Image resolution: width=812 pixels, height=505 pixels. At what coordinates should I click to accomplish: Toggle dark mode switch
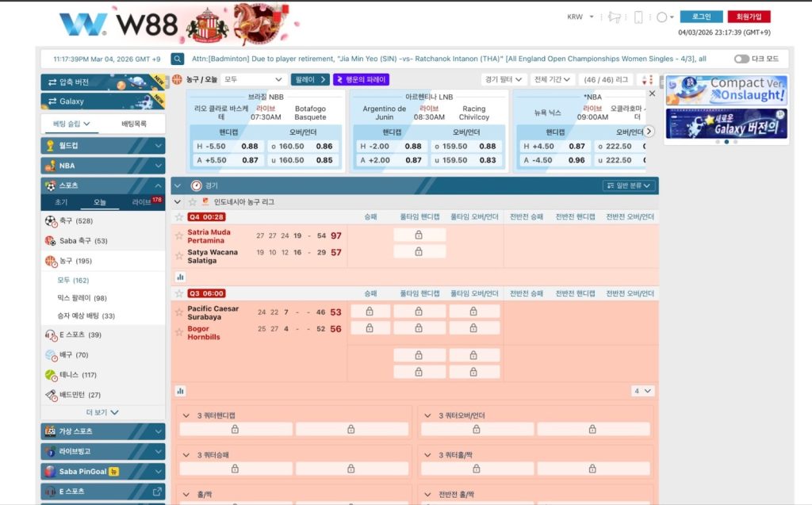pyautogui.click(x=741, y=59)
